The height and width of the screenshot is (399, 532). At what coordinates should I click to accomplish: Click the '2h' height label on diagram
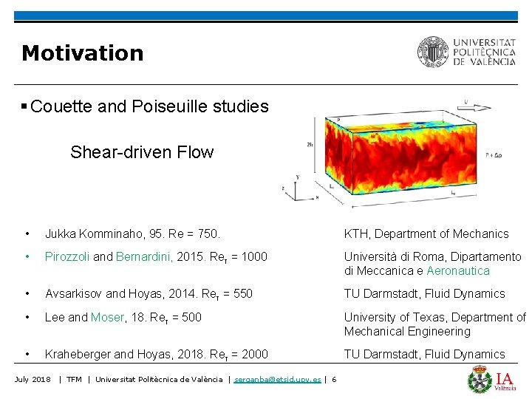310,145
